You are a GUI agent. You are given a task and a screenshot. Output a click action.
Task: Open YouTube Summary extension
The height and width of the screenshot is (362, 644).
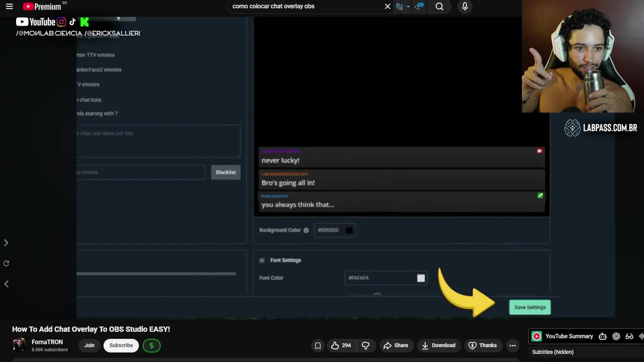click(563, 336)
